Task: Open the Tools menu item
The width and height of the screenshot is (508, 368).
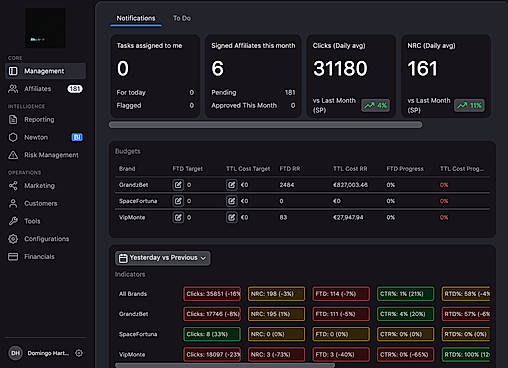Action: coord(45,221)
